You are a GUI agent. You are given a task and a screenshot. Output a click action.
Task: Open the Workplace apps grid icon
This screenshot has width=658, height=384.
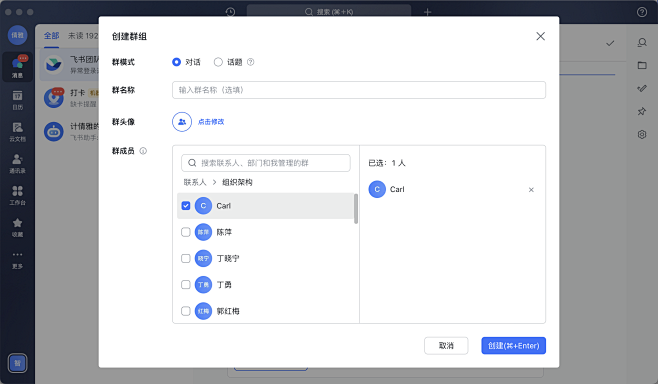pyautogui.click(x=17, y=196)
